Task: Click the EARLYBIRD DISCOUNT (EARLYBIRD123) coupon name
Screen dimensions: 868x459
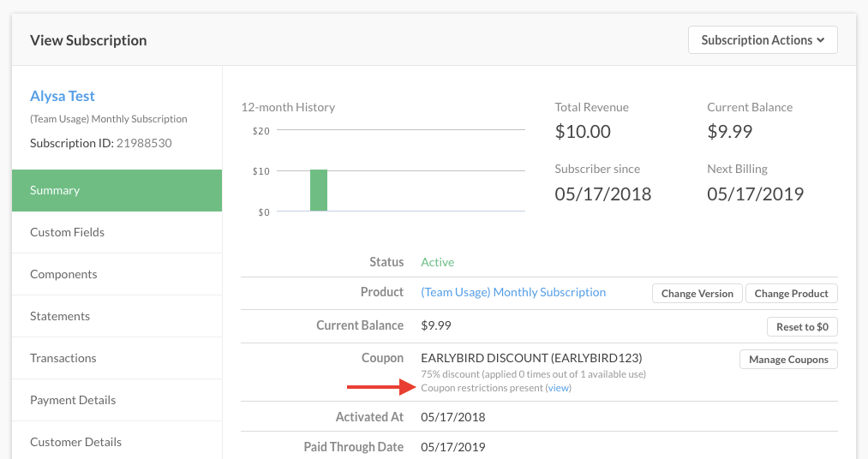Action: tap(531, 358)
